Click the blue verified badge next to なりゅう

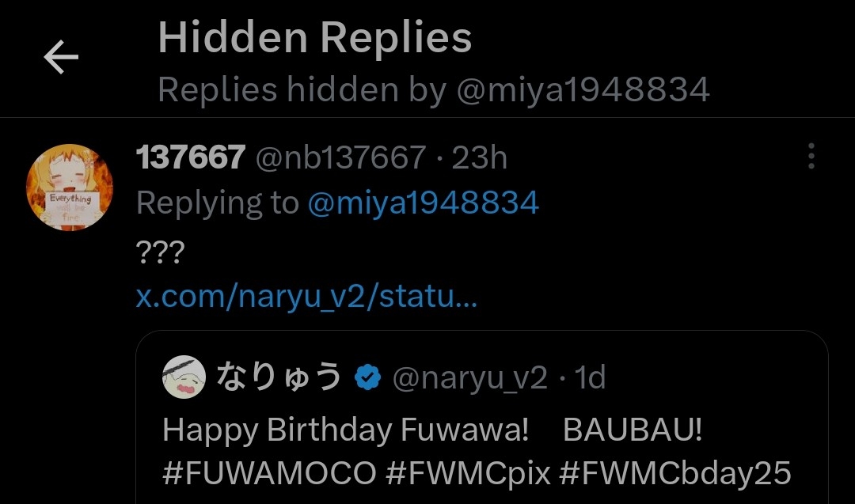click(x=367, y=377)
